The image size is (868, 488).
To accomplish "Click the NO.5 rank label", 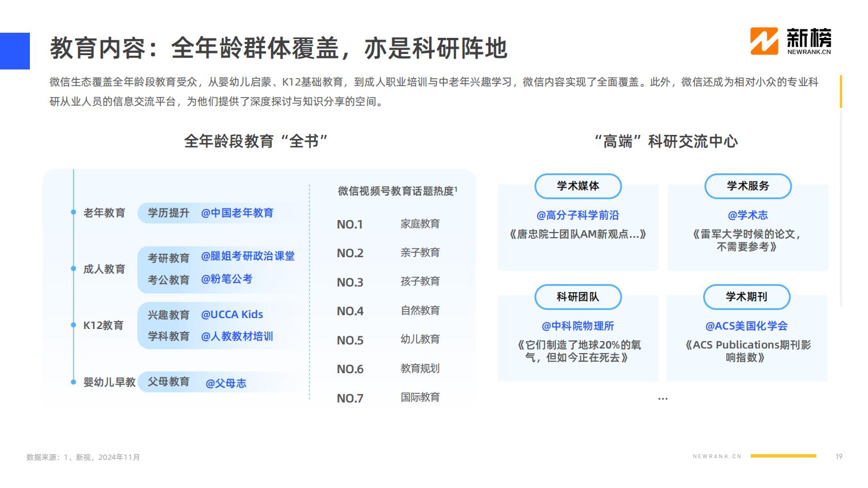I will [x=350, y=340].
